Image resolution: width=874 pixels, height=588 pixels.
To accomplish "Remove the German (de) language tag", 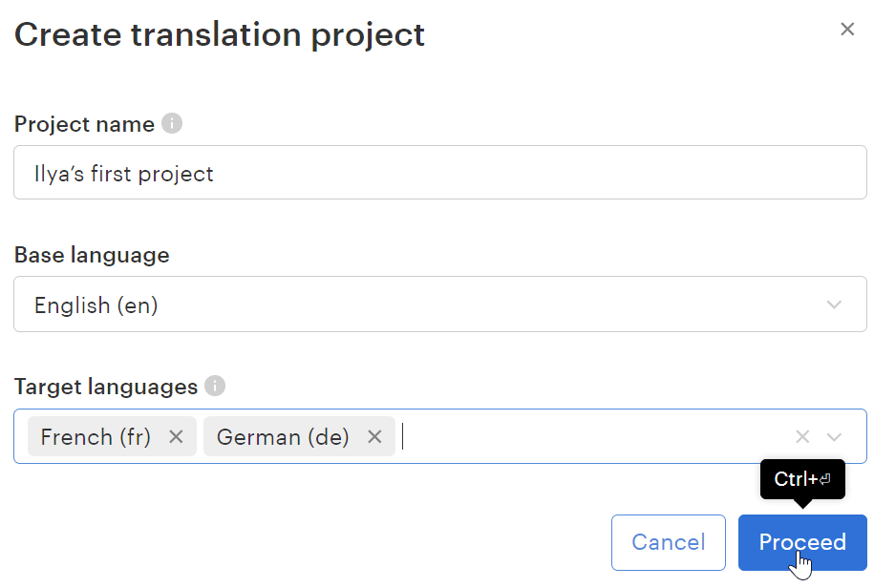I will point(374,436).
